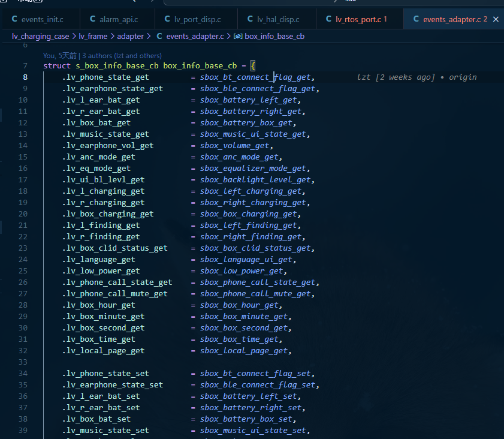Screen dimensions: 504x439
Task: Click 'sbox_anc_mode_get' function name
Action: (239, 157)
